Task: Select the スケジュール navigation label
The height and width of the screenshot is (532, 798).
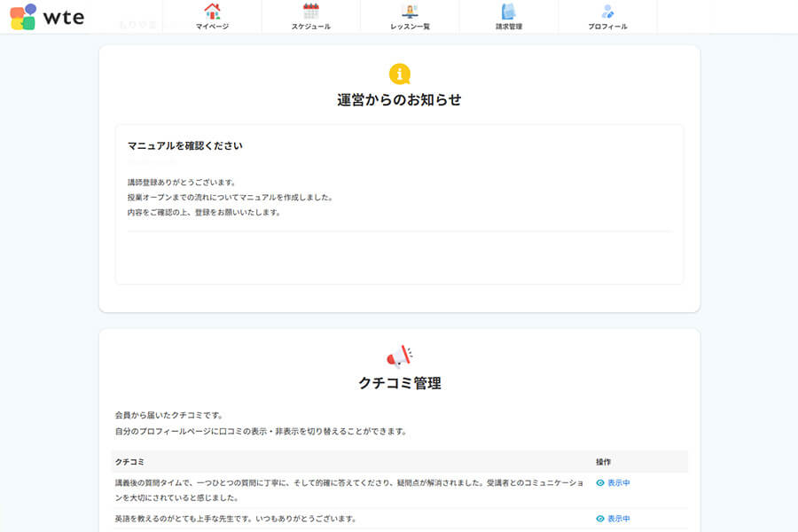Action: coord(311,25)
